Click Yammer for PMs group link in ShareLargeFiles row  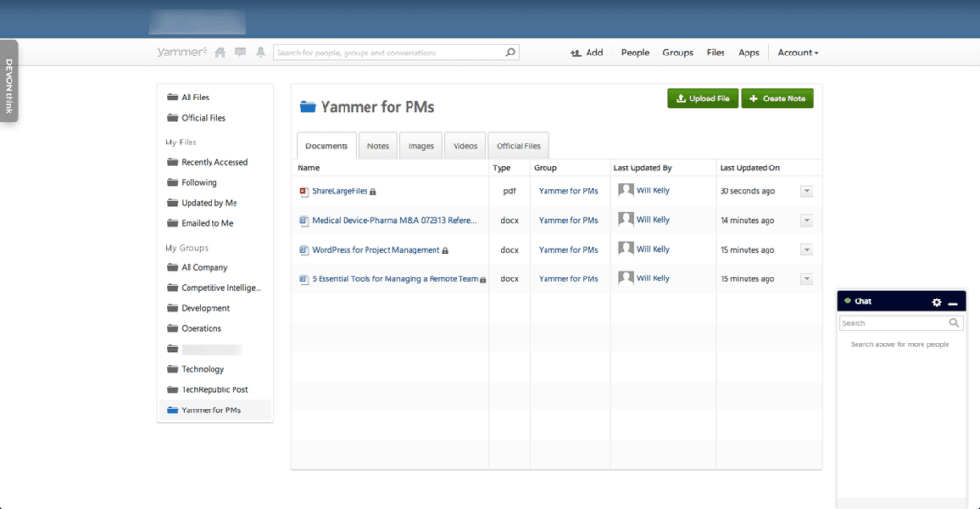tap(568, 191)
